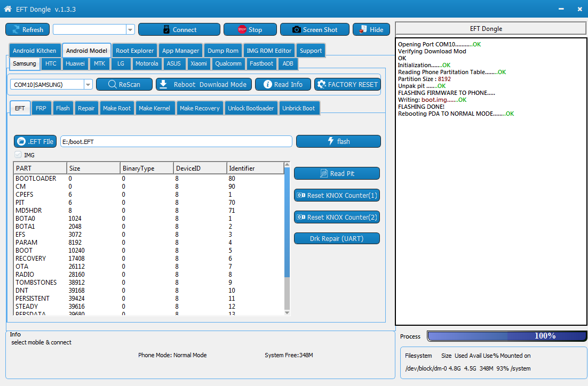Image resolution: width=588 pixels, height=386 pixels.
Task: Select the LG brand tab
Action: 121,63
